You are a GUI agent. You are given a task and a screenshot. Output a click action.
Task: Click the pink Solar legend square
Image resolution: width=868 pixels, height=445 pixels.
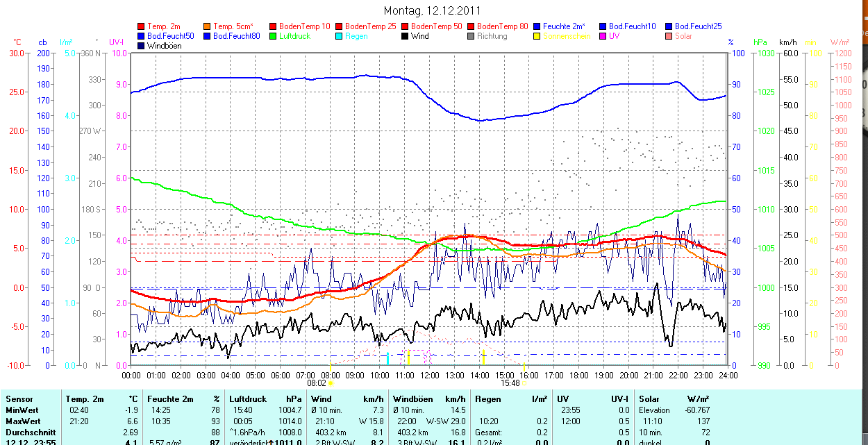tap(669, 36)
